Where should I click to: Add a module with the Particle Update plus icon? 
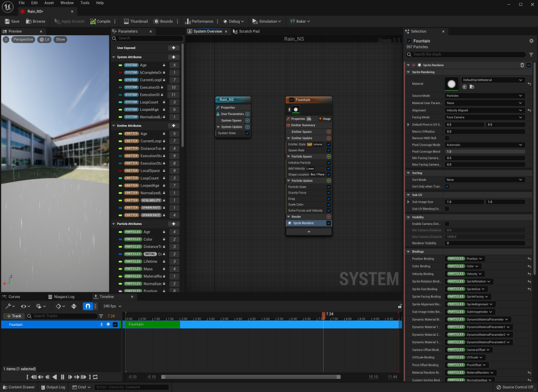(329, 181)
